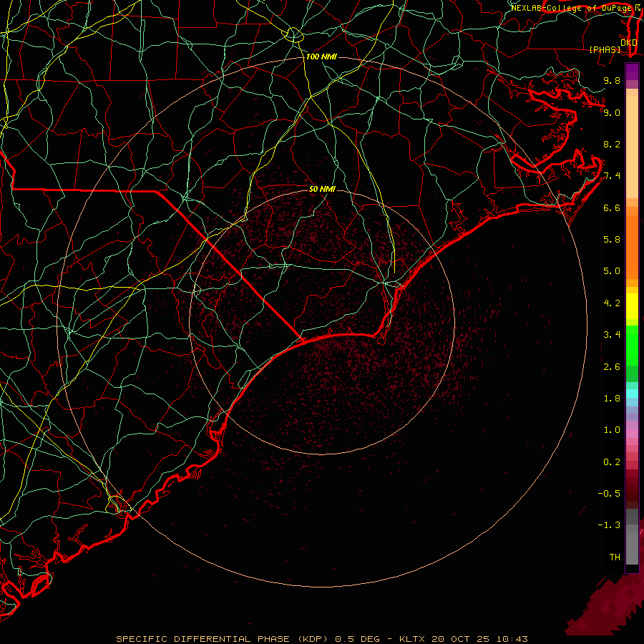Viewport: 644px width, 644px height.
Task: Click the -1.3 value on the color scale
Action: [x=609, y=525]
